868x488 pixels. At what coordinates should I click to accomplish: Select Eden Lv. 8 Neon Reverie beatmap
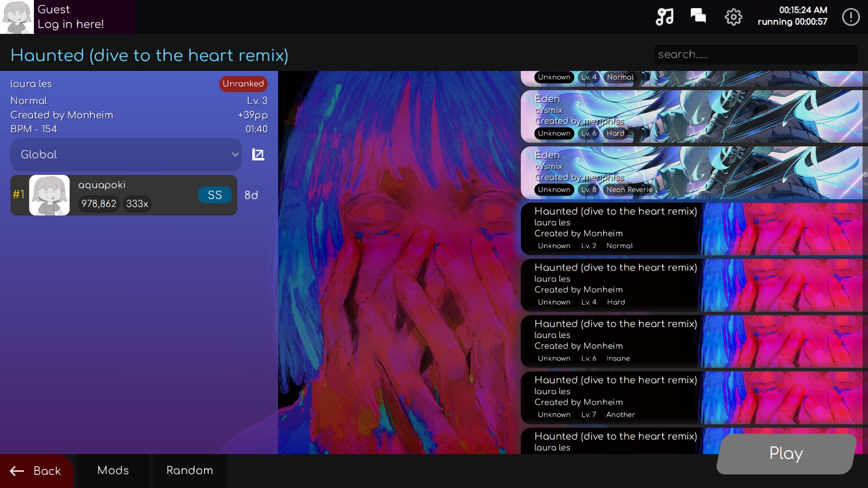point(692,173)
